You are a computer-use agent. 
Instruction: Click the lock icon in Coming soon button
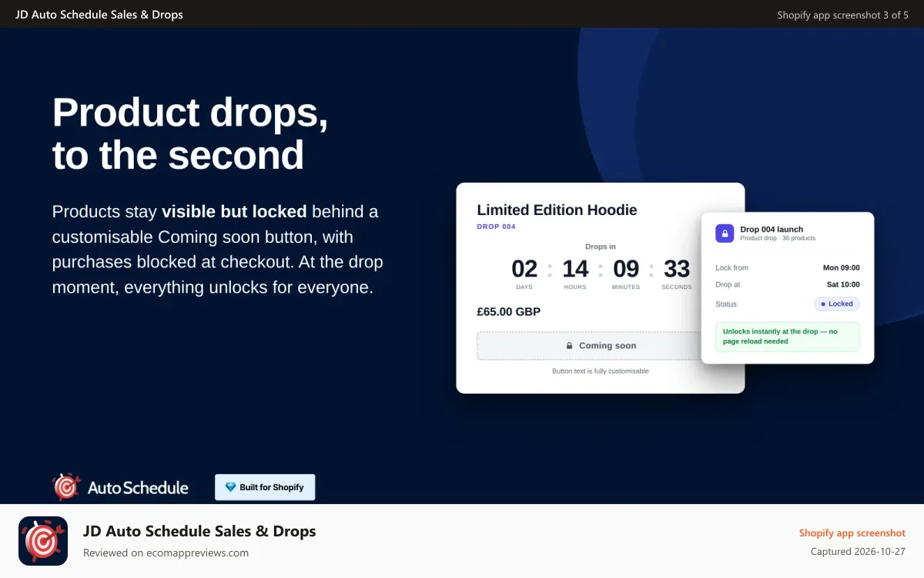[x=570, y=346]
